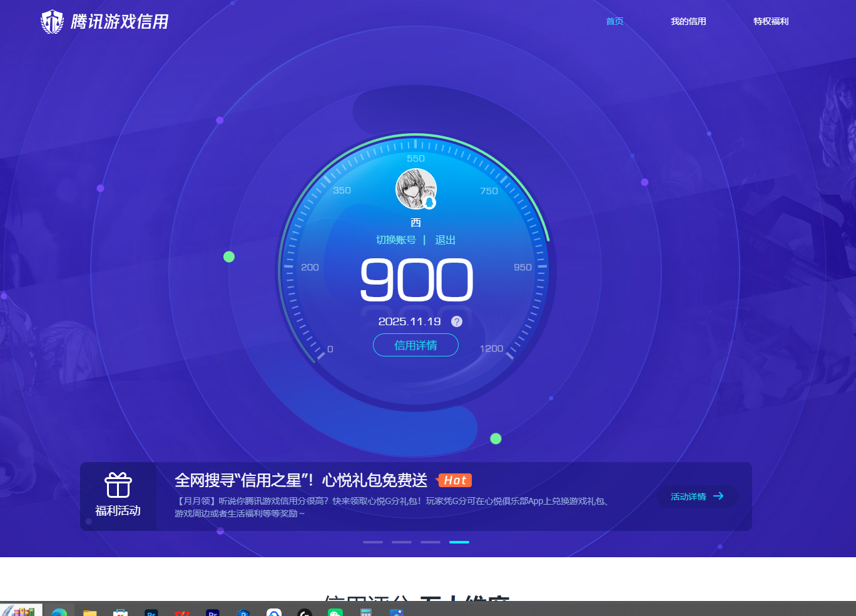The image size is (856, 616).
Task: Select the first carousel indicator dot
Action: pos(373,542)
